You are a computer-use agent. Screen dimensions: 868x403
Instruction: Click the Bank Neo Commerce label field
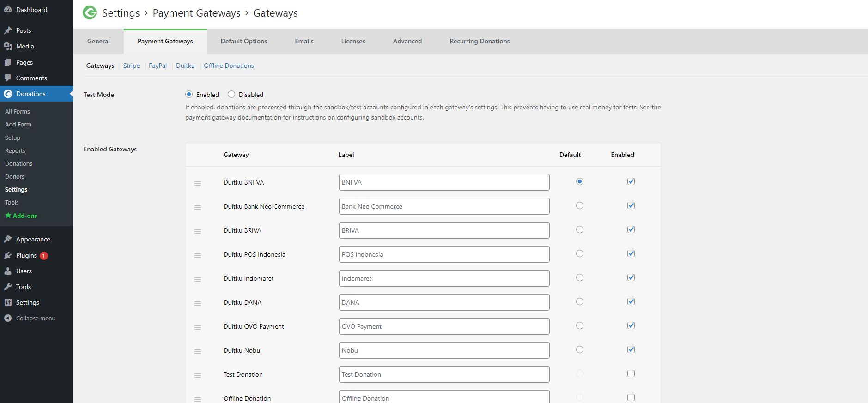coord(444,206)
